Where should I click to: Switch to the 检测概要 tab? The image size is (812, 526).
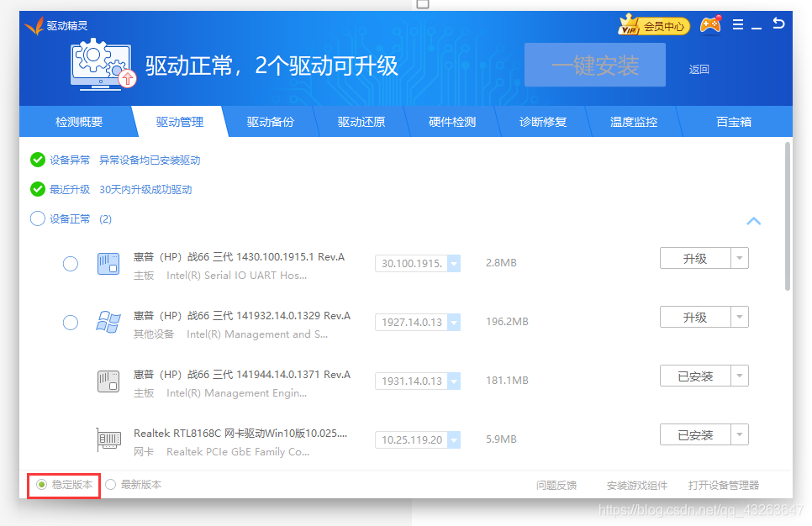[x=79, y=122]
